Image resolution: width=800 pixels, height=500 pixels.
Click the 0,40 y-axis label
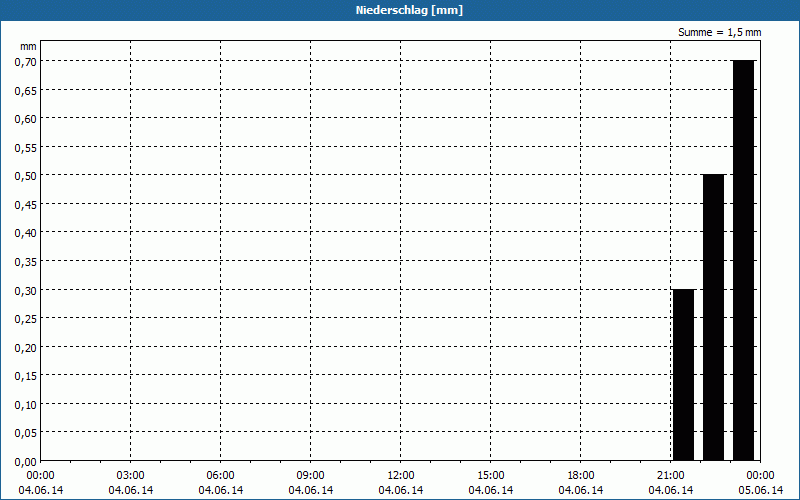click(26, 233)
